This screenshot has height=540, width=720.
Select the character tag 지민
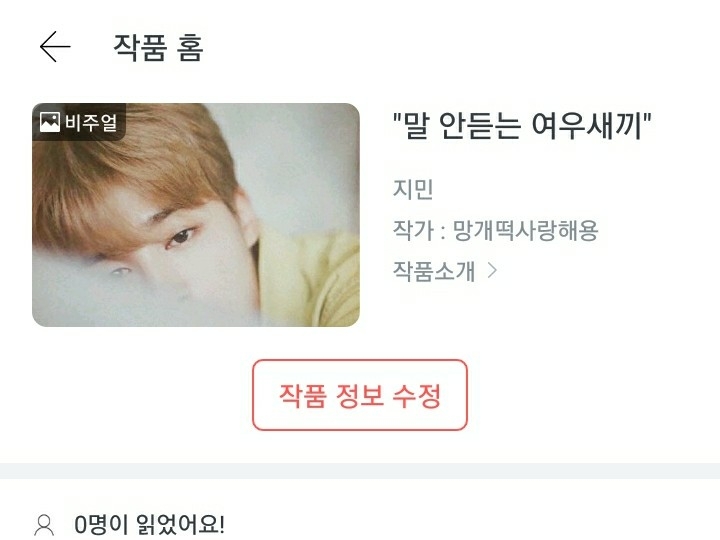click(x=413, y=189)
